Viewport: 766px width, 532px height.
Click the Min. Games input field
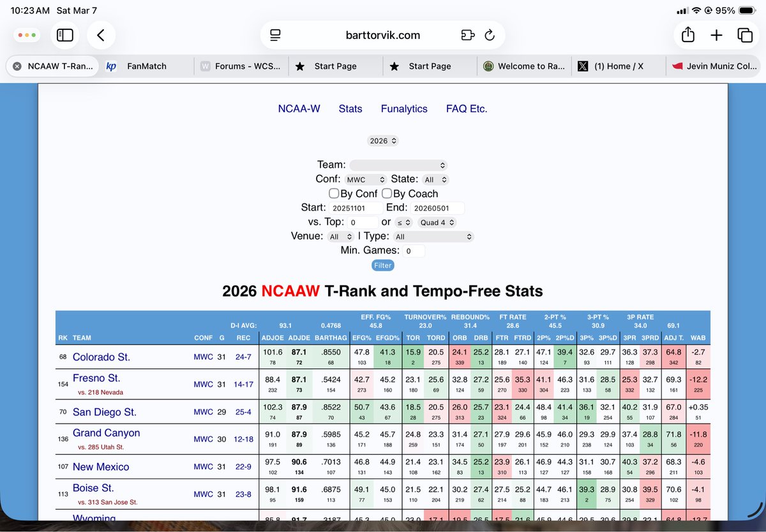pyautogui.click(x=414, y=251)
